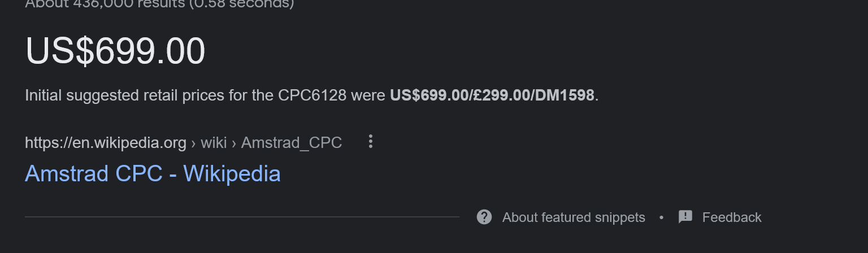Click the horizontal divider under the result
Viewport: 868px width, 253px height.
coord(242,217)
